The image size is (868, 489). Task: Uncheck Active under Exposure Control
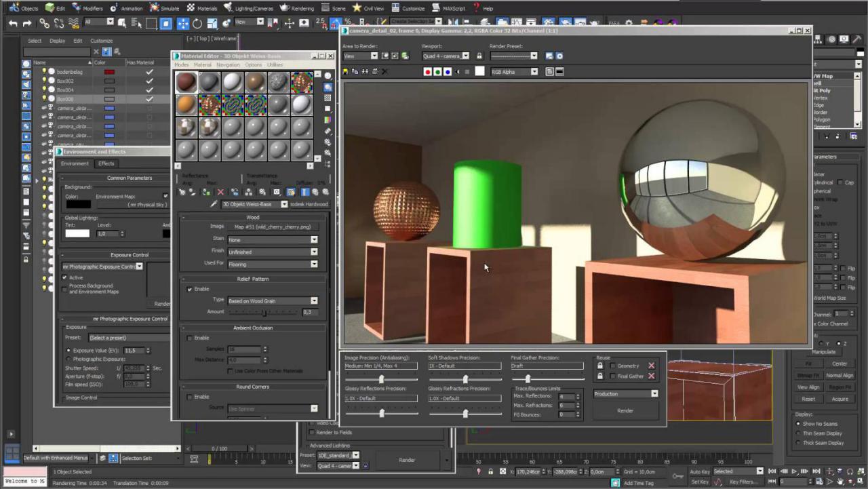[65, 277]
